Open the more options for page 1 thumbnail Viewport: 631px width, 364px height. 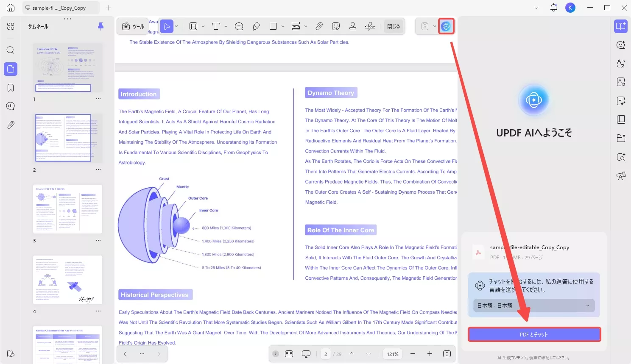coord(98,99)
